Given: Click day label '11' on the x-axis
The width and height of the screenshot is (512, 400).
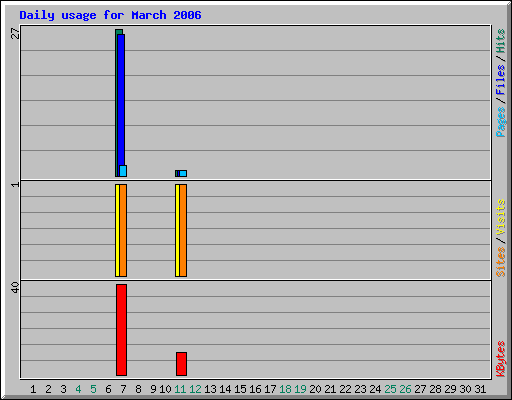Looking at the screenshot, I should (x=180, y=389).
